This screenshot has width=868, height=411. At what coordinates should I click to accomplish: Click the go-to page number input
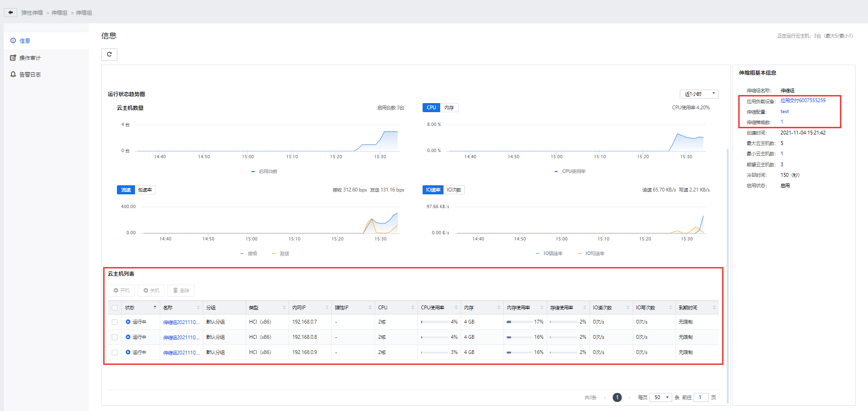point(701,397)
